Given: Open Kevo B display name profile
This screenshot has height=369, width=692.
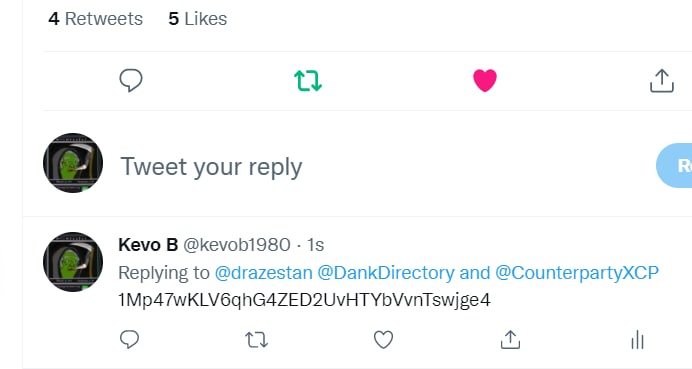Looking at the screenshot, I should [x=148, y=245].
